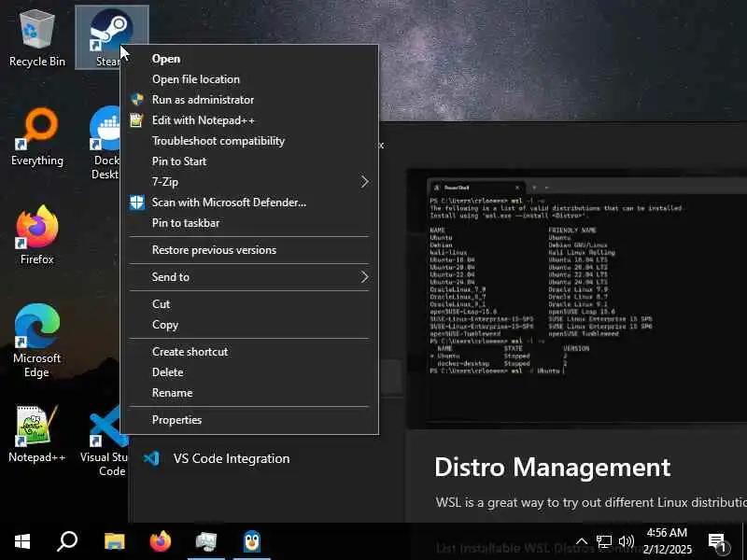Select the Steam desktop shortcut

[111, 37]
